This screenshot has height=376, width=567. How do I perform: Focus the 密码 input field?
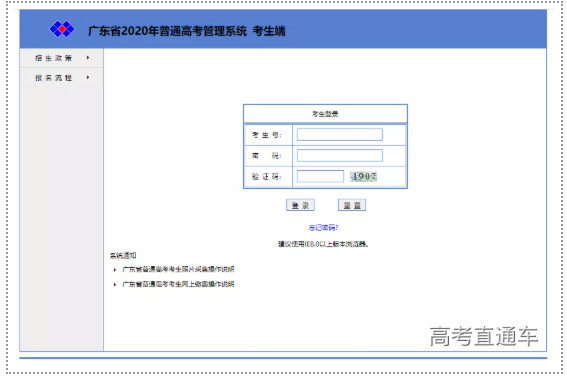pos(340,155)
